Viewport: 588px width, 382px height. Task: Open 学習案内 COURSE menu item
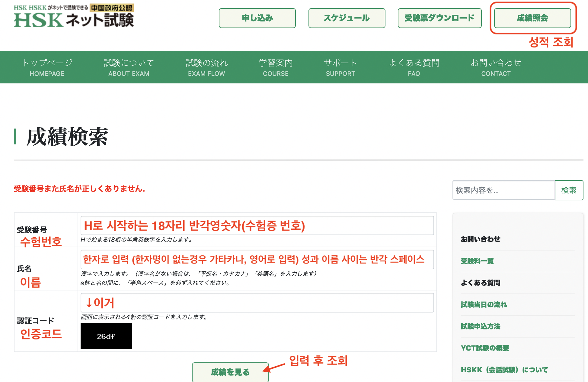point(276,67)
